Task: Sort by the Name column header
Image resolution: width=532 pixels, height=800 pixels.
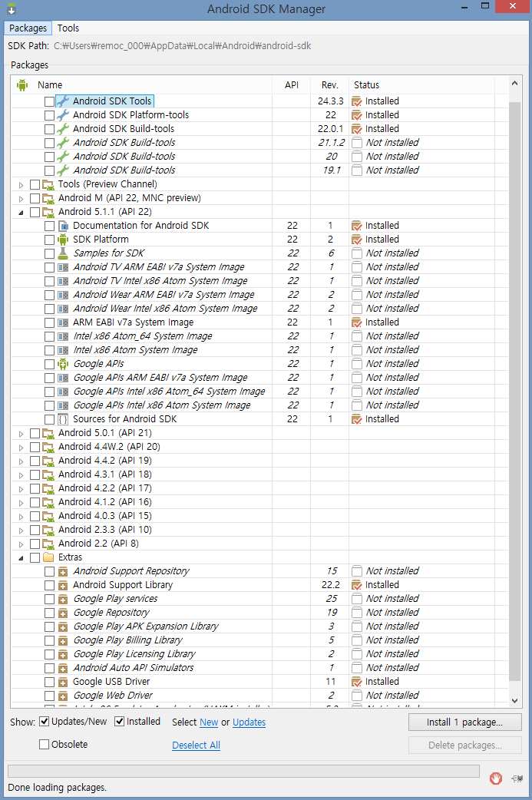Action: (x=142, y=85)
